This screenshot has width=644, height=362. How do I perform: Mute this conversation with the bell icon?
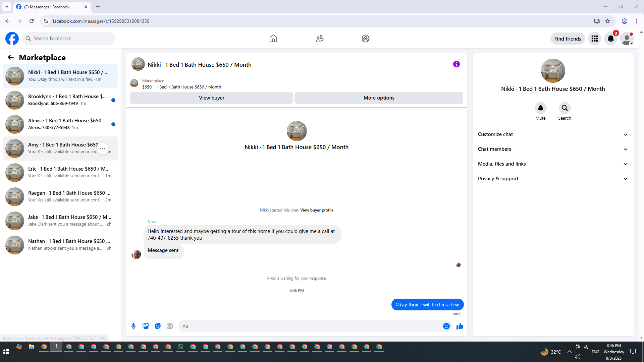click(540, 108)
